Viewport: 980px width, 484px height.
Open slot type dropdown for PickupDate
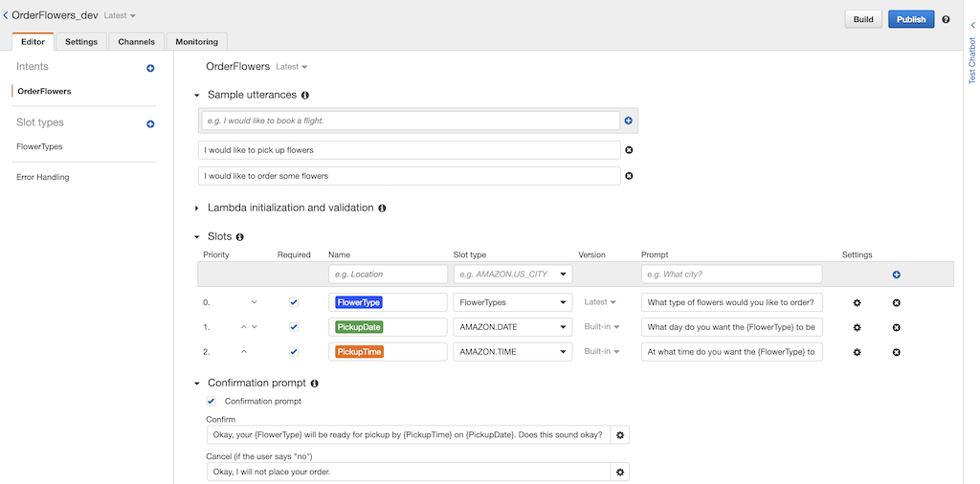(513, 327)
